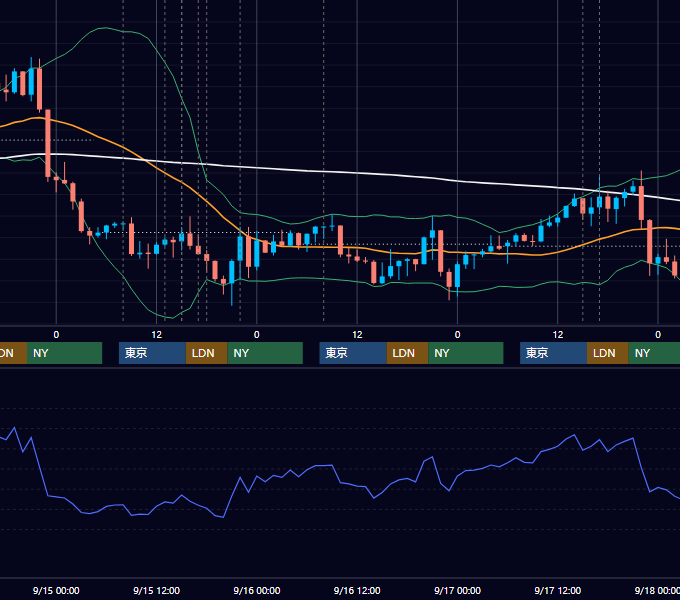Click the LDN session block on 9/16
This screenshot has width=680, height=600.
click(x=407, y=353)
